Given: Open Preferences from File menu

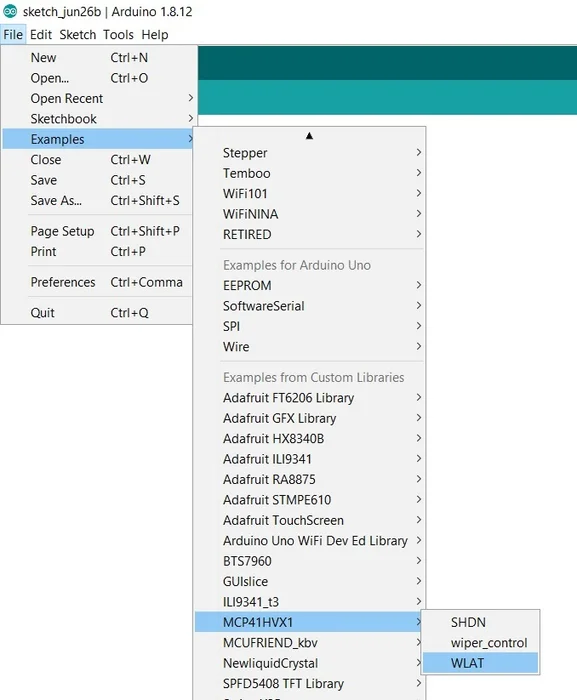Looking at the screenshot, I should click(x=99, y=282).
